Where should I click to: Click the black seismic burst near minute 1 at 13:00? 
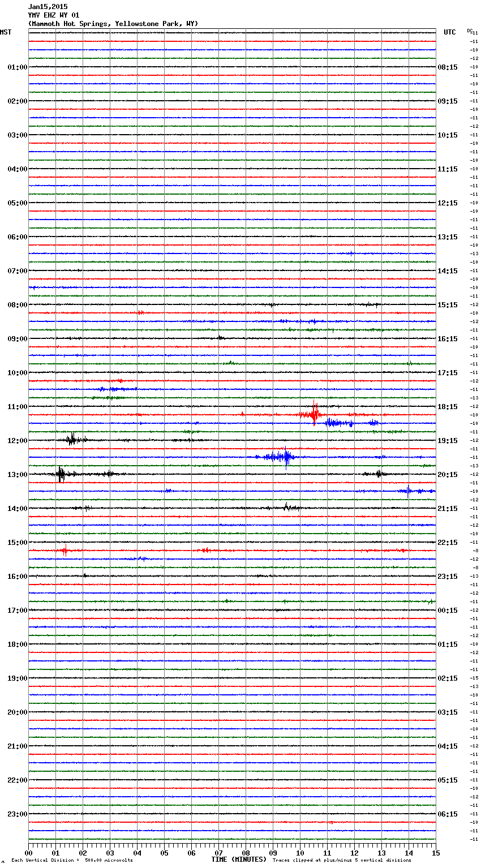(61, 474)
